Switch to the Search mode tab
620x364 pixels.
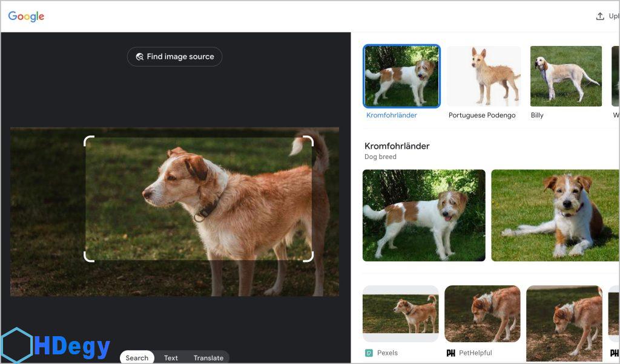(x=137, y=357)
